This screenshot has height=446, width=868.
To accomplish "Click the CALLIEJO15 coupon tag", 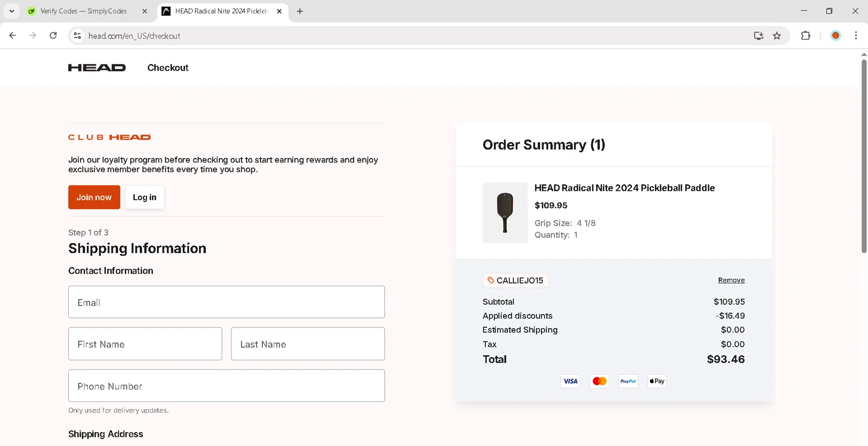I will [x=516, y=281].
